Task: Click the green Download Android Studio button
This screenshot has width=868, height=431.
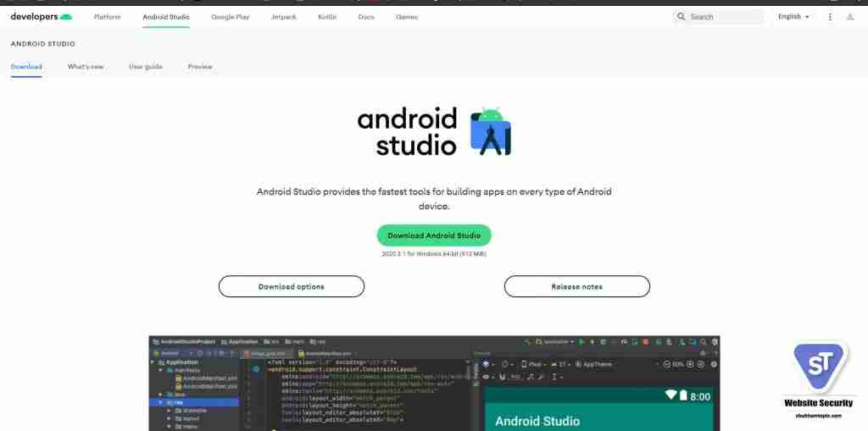Action: tap(434, 235)
